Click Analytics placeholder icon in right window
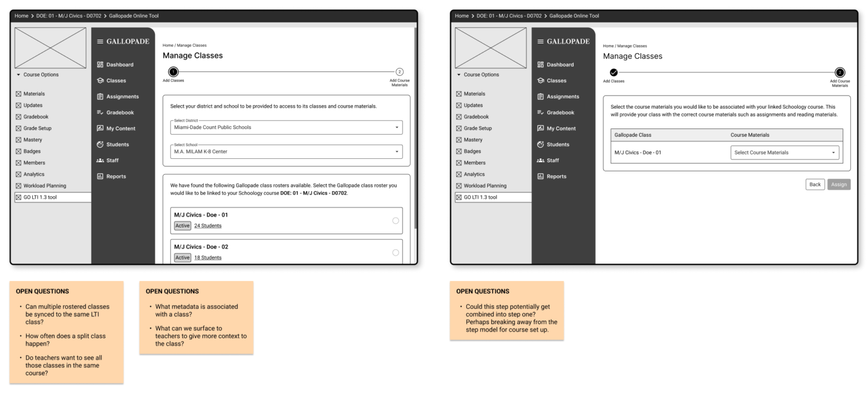 (458, 174)
